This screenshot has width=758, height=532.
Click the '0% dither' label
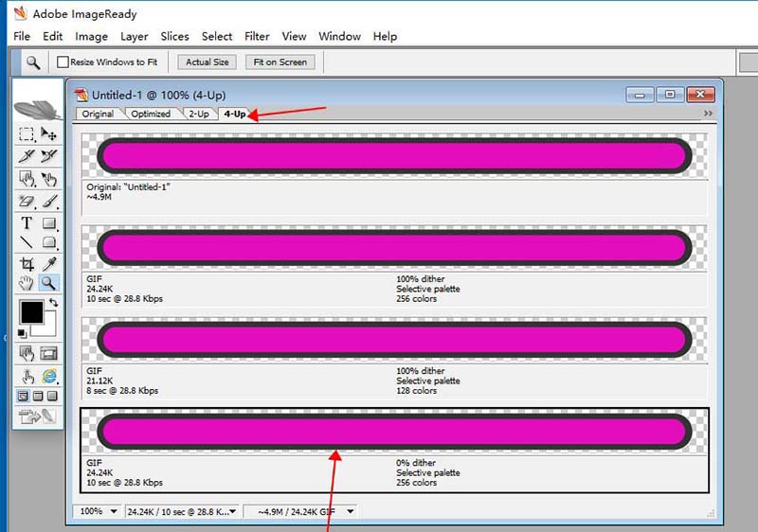416,463
